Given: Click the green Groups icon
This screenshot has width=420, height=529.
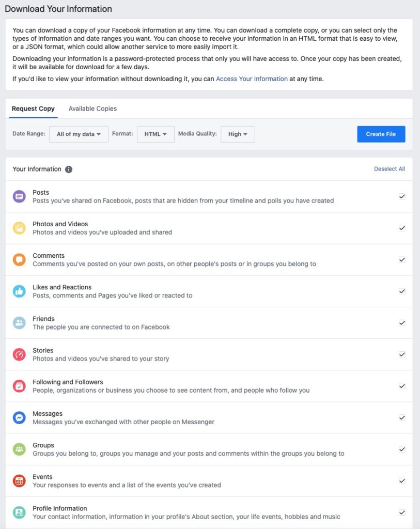Looking at the screenshot, I should (19, 449).
